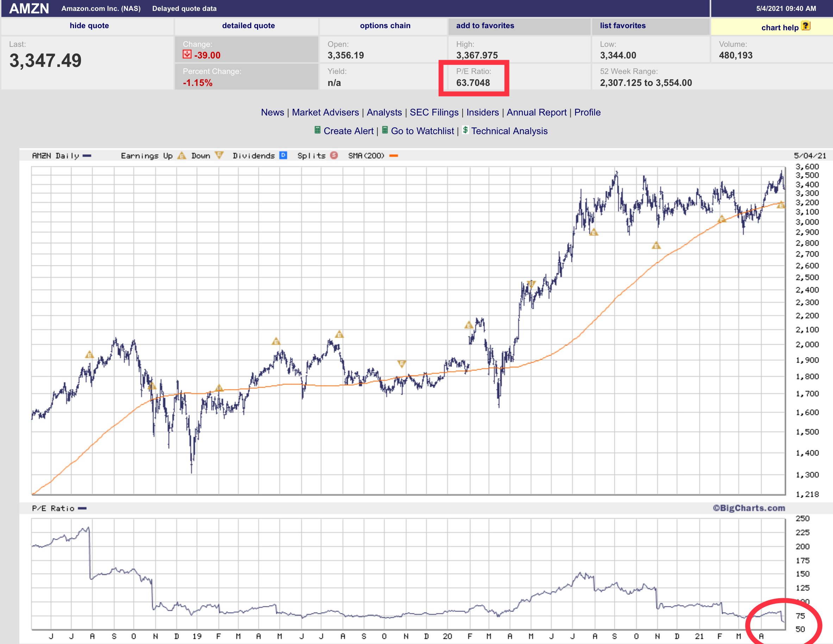Click the green Go to Watchlist icon
Viewport: 833px width, 644px height.
click(385, 130)
